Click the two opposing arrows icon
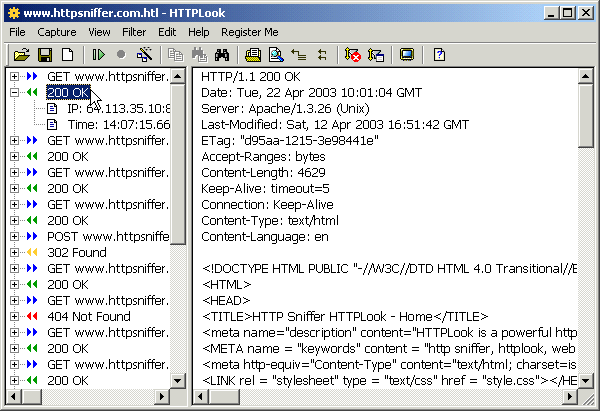The image size is (600, 411). (322, 55)
